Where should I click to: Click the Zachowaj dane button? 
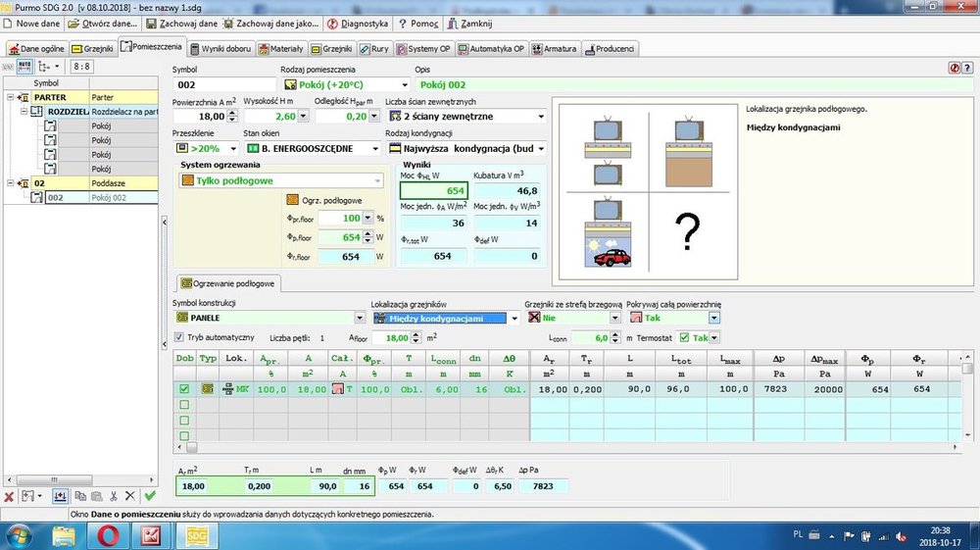click(179, 23)
